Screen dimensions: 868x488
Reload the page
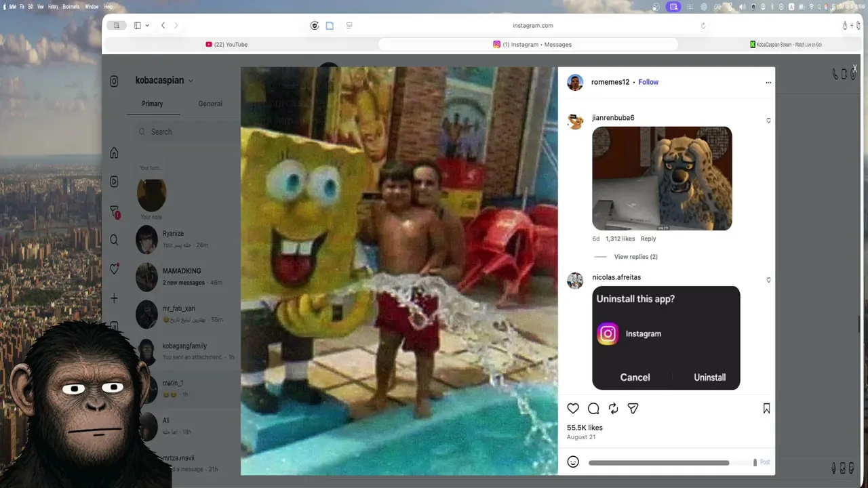point(703,26)
